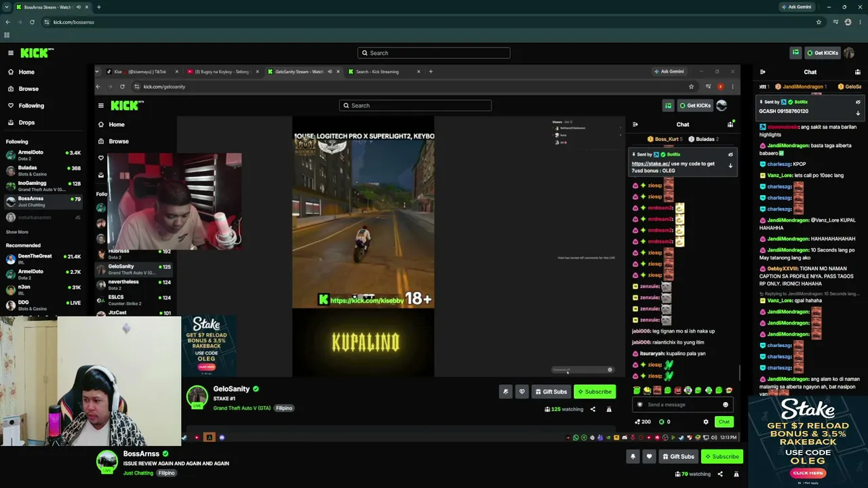
Task: Open the green rewards icon beside Get KICKs
Action: pyautogui.click(x=795, y=53)
